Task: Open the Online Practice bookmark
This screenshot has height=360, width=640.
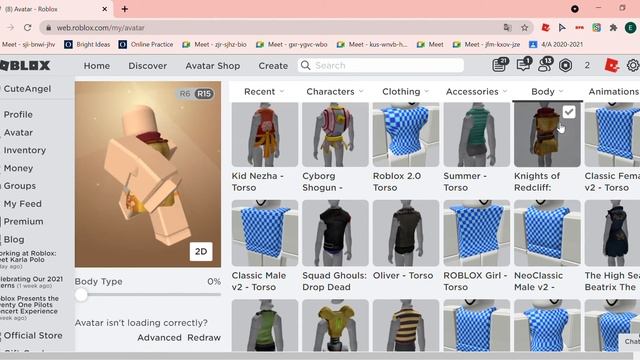Action: coord(146,44)
